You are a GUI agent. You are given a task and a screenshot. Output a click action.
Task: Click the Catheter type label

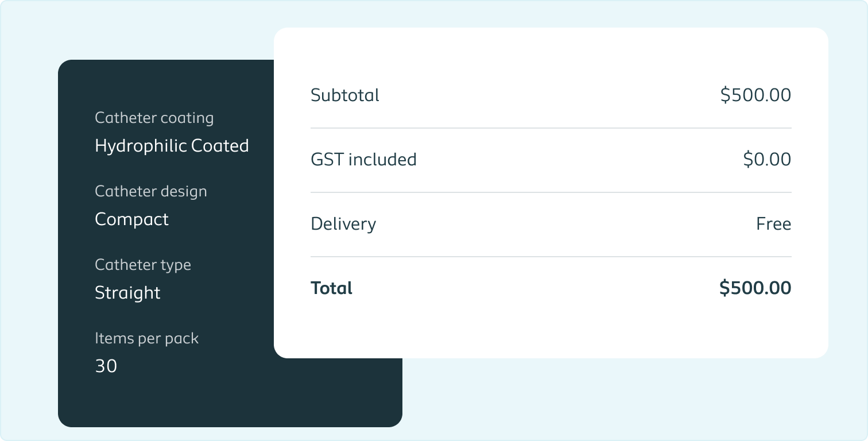tap(142, 265)
